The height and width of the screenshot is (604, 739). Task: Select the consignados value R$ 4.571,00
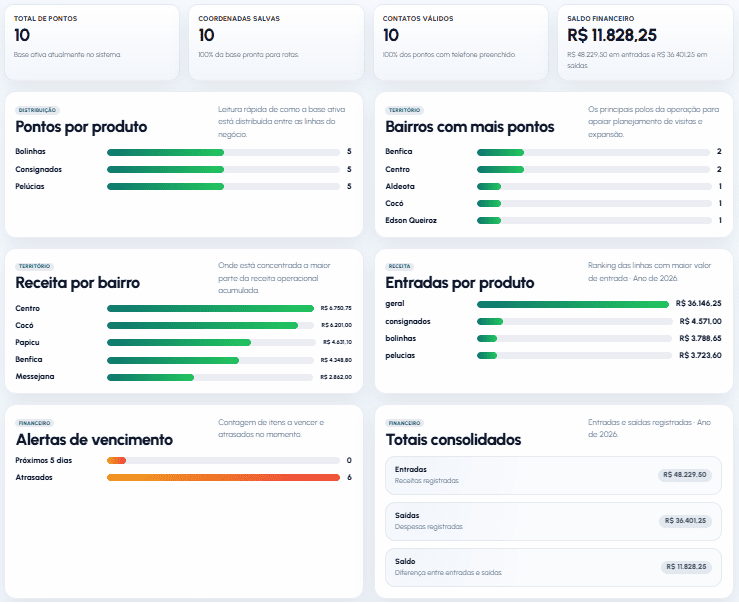(x=700, y=321)
